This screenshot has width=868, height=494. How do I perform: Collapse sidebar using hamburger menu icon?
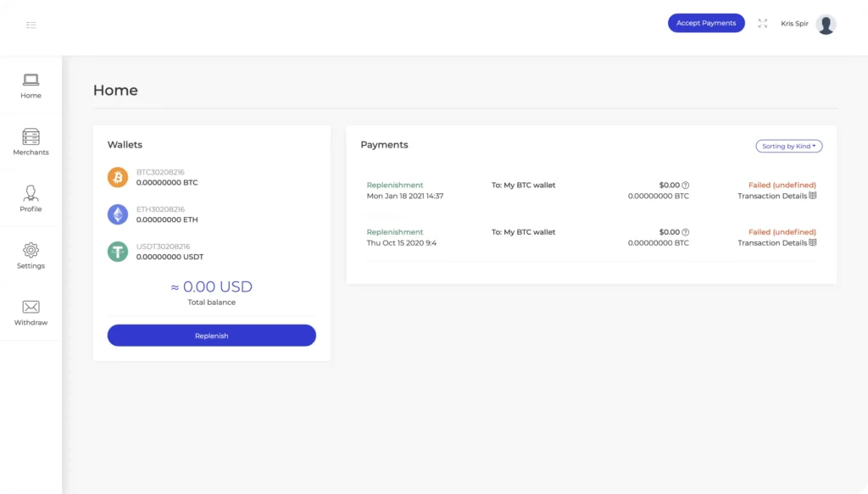pyautogui.click(x=31, y=25)
